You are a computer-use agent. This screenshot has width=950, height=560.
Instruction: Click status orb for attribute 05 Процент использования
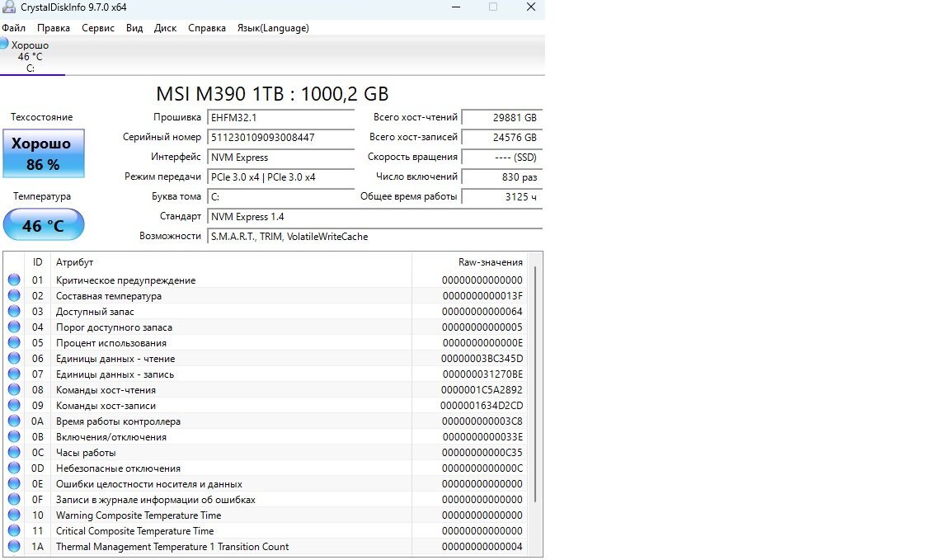(x=14, y=343)
